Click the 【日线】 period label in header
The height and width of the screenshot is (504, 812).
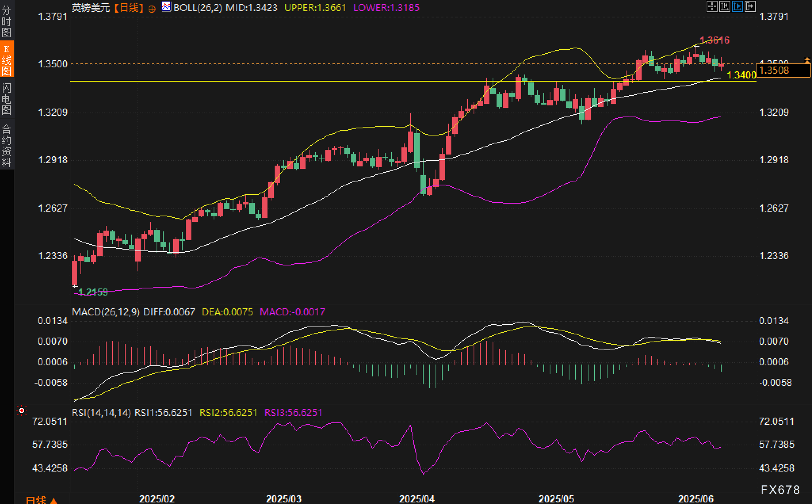coord(129,8)
